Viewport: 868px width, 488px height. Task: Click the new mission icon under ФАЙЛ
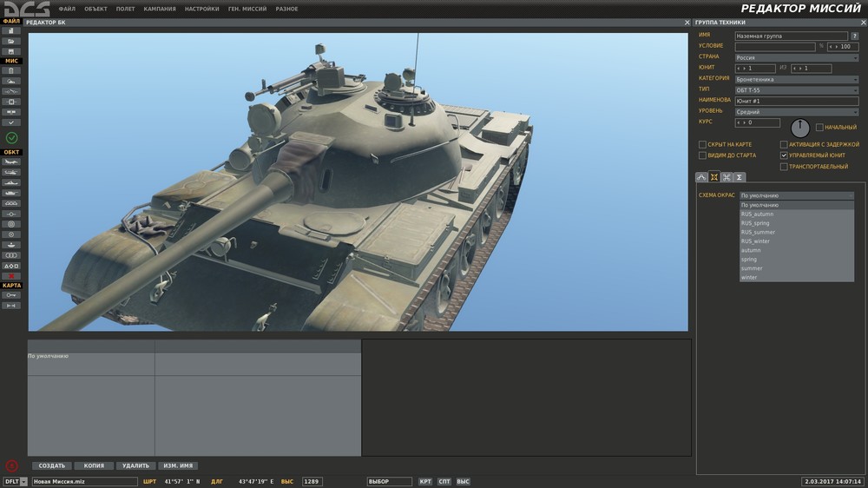(11, 31)
